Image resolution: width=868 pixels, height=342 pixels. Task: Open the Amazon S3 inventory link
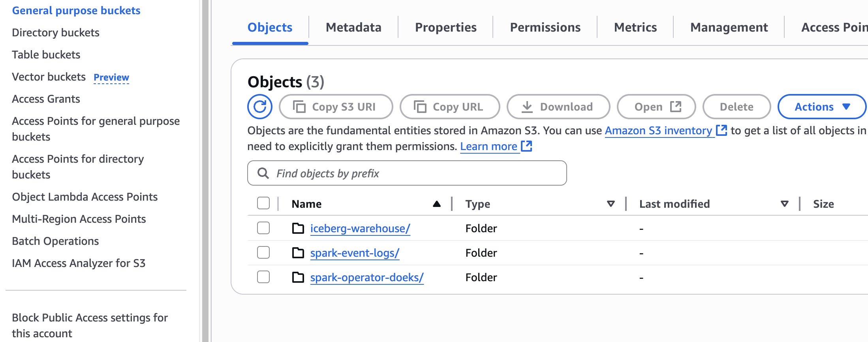(658, 130)
